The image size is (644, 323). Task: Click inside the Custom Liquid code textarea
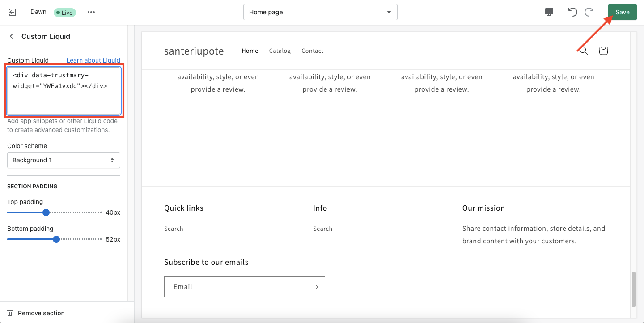(x=64, y=91)
